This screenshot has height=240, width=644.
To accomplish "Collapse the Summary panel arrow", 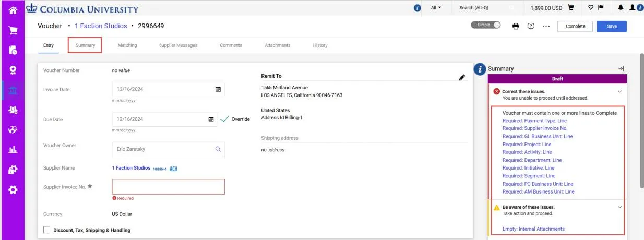I will coord(621,69).
